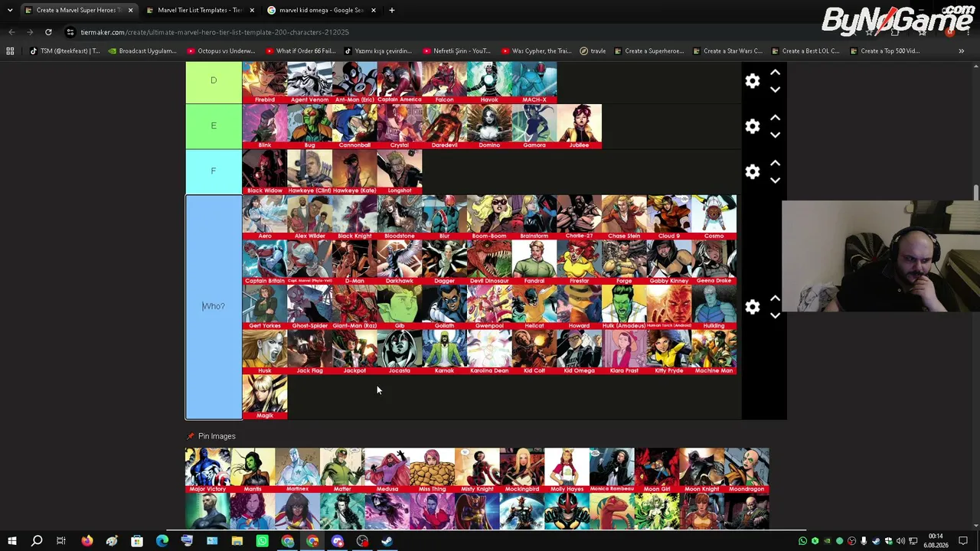The height and width of the screenshot is (551, 980).
Task: Open the TSM (@teekfeast) bookmark
Action: pyautogui.click(x=64, y=51)
